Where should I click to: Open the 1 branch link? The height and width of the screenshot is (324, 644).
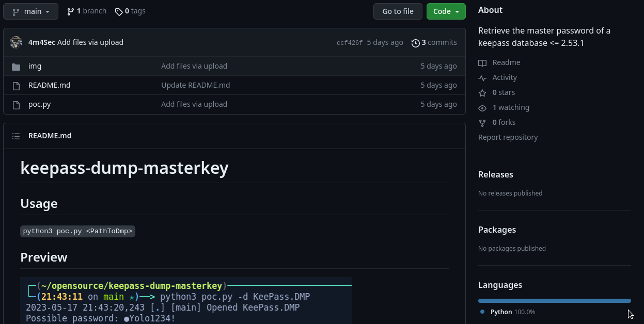coord(87,11)
